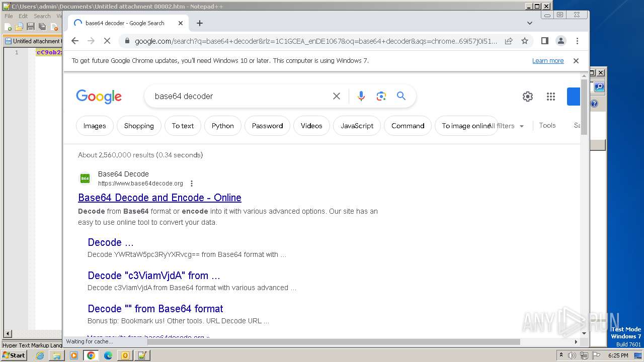Filter results by Images
Screen dimensions: 644x362
[95, 126]
